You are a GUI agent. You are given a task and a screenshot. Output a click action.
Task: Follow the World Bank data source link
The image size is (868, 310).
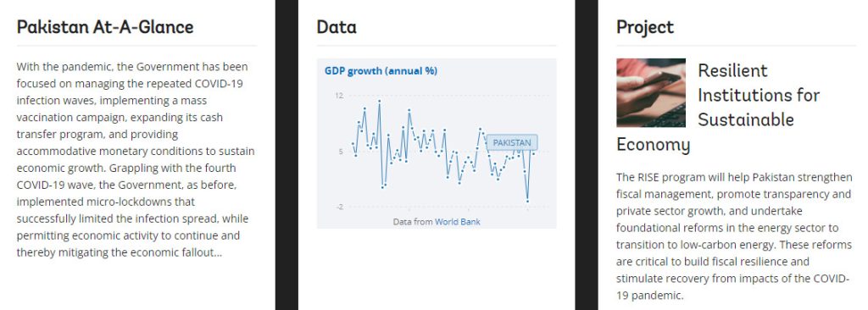[x=457, y=221]
